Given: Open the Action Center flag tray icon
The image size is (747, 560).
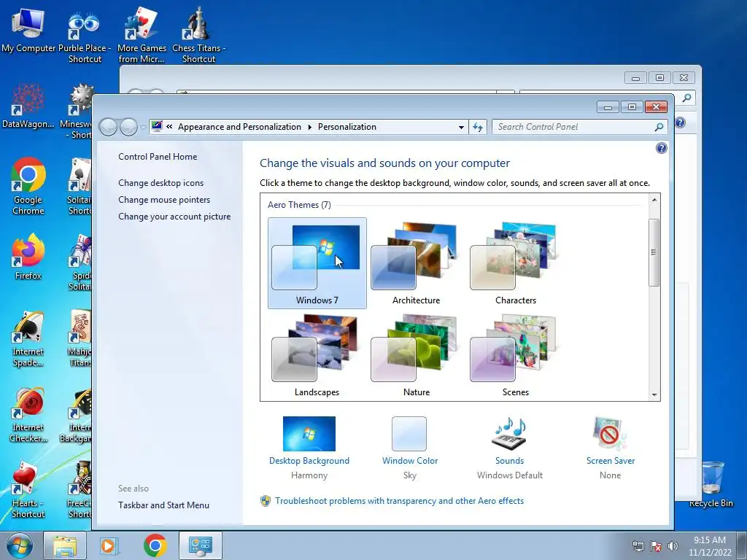Looking at the screenshot, I should 656,546.
